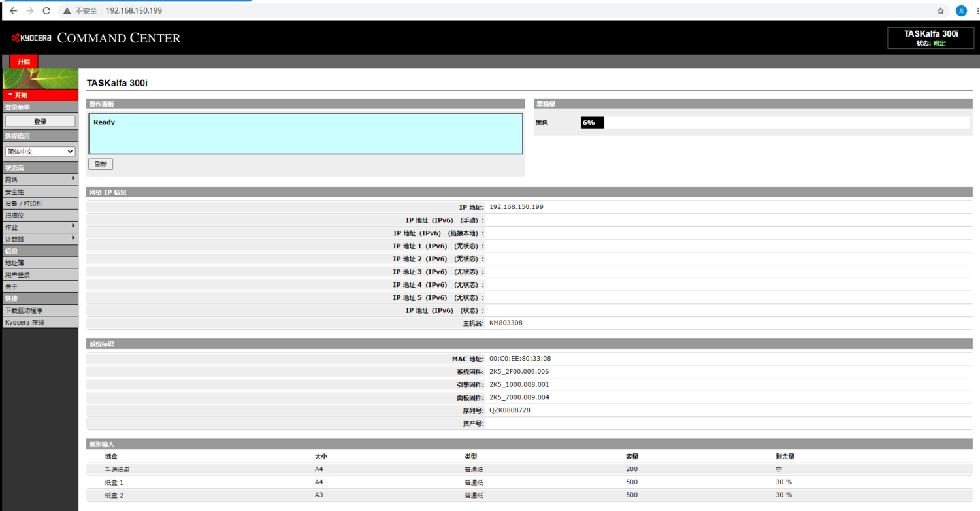This screenshot has width=980, height=511.
Task: Follow the Kyocera 在线 link
Action: coord(40,323)
